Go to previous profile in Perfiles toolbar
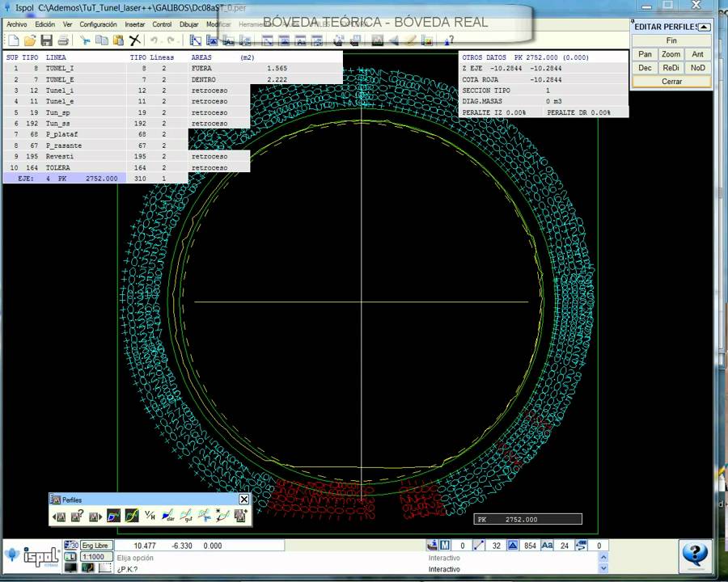 click(59, 516)
